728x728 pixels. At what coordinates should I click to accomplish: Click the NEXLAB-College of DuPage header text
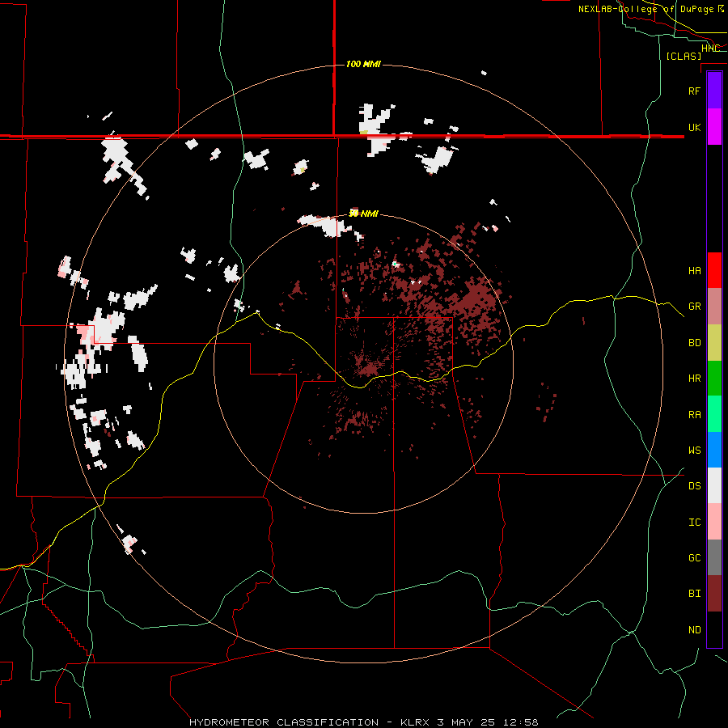point(647,9)
